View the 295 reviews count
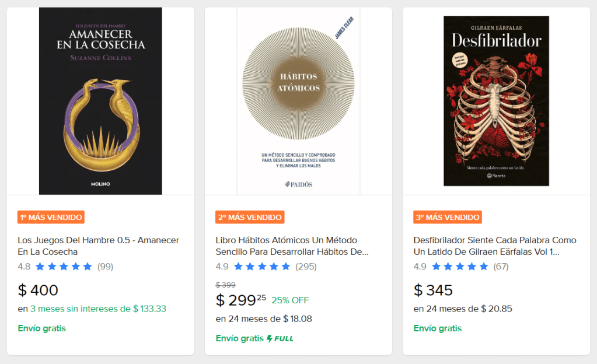597x364 pixels. (306, 267)
